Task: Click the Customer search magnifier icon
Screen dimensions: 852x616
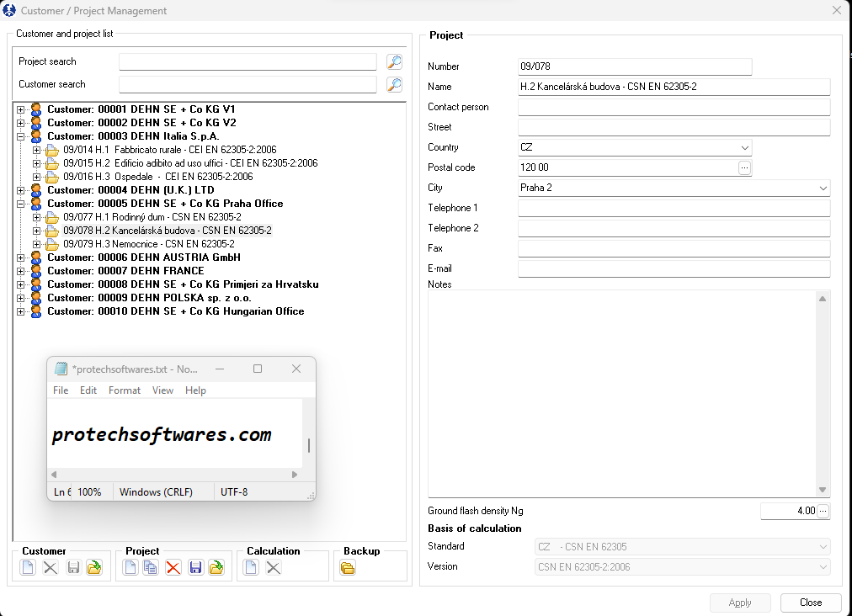Action: pyautogui.click(x=394, y=85)
